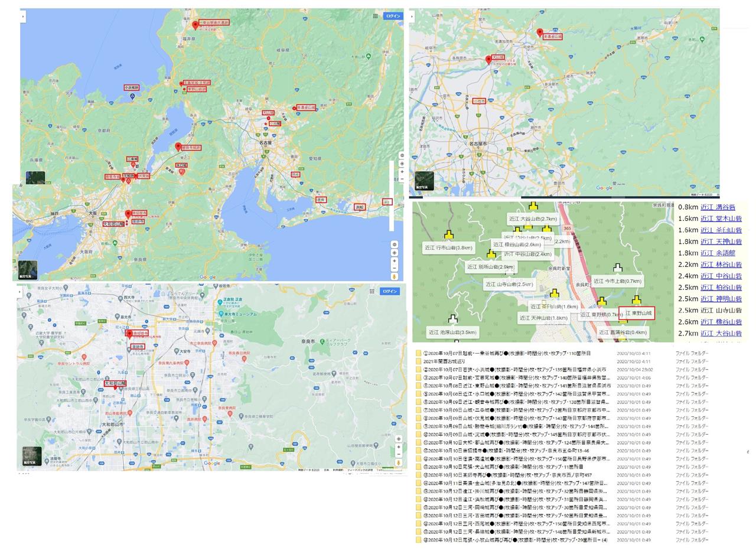
Task: Click the 近江 菖蒲谷砦(0.4km) map label
Action: coord(623,332)
